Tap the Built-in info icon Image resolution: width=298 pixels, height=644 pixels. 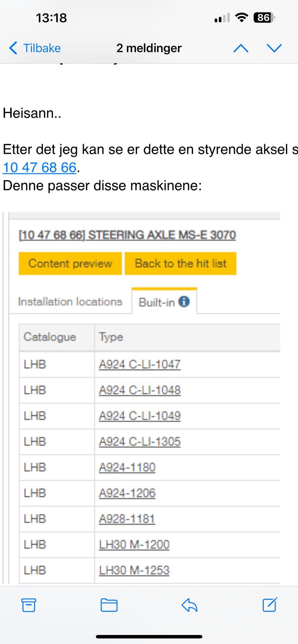point(184,301)
